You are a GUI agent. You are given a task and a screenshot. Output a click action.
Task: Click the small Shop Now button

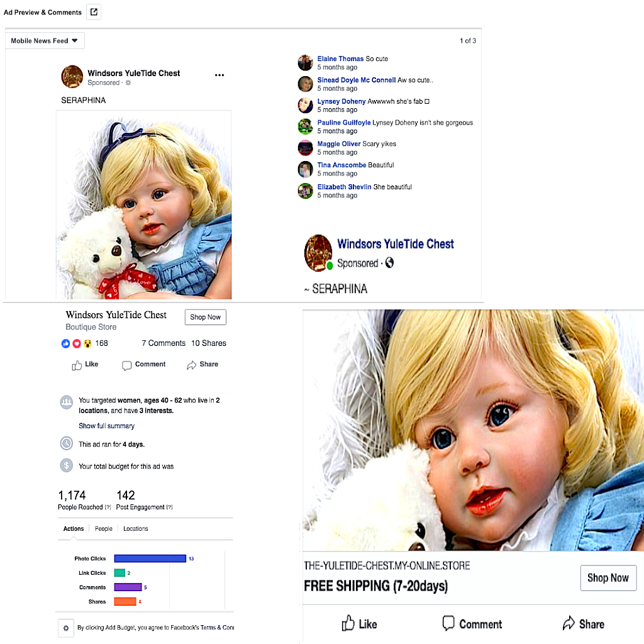pyautogui.click(x=206, y=317)
